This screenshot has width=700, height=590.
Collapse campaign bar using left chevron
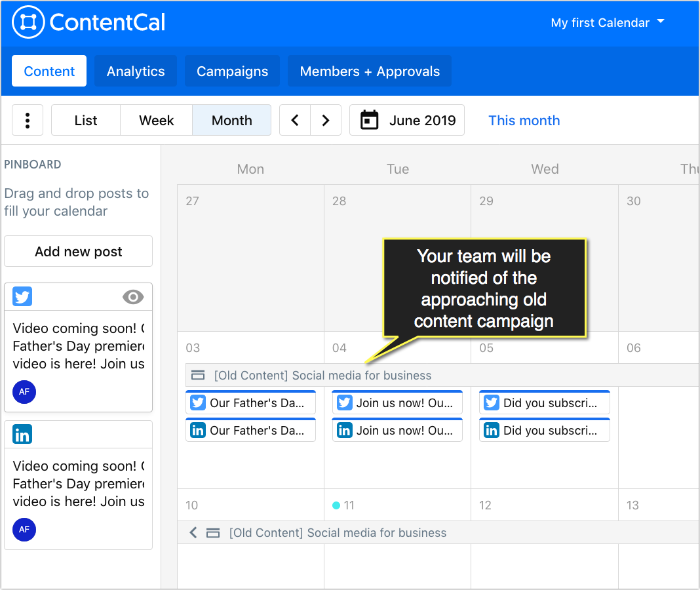click(193, 533)
